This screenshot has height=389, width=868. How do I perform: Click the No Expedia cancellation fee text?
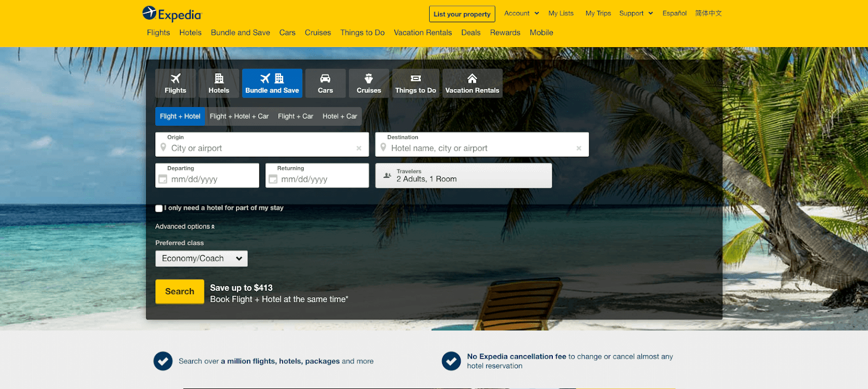point(516,356)
